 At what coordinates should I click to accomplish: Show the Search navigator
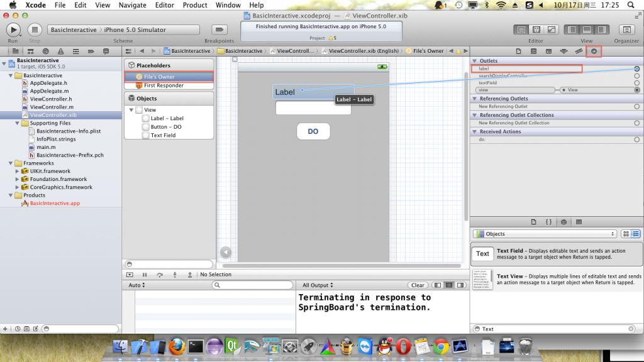[45, 52]
